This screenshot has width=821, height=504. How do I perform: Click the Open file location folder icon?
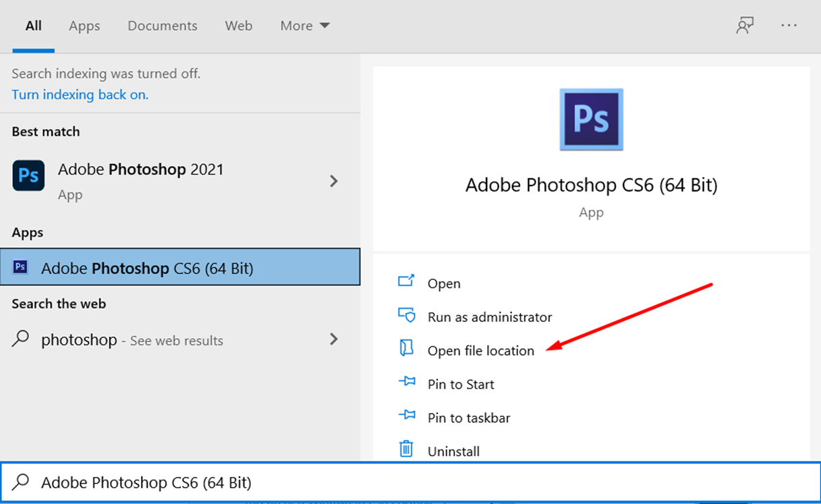(x=406, y=348)
